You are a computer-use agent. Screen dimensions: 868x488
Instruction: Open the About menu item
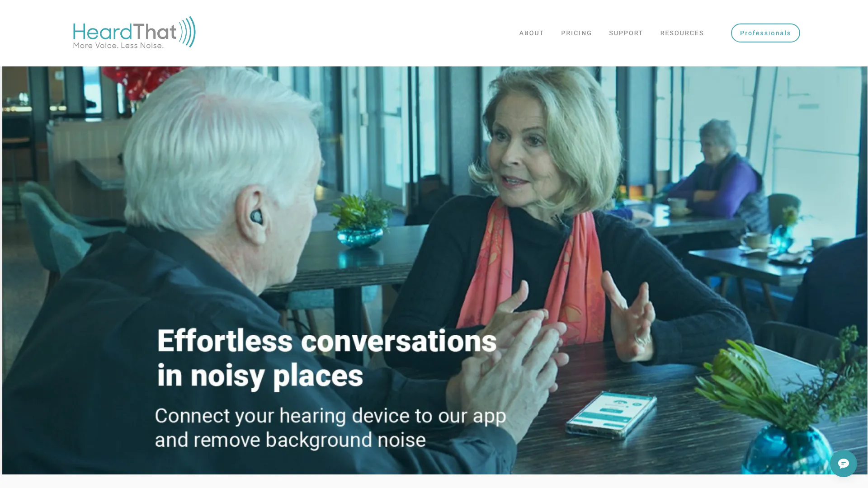531,33
